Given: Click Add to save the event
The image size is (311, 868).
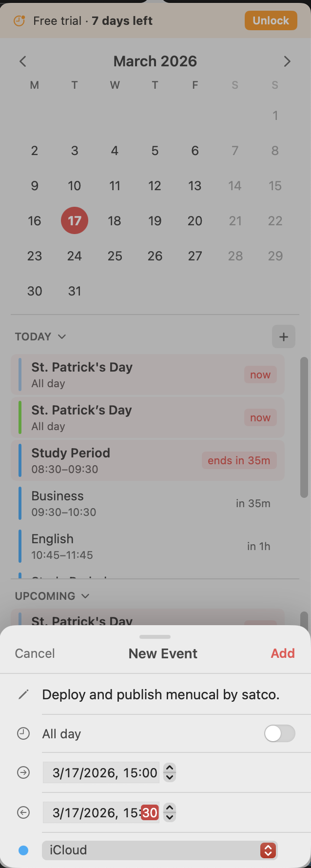Looking at the screenshot, I should coord(283,653).
